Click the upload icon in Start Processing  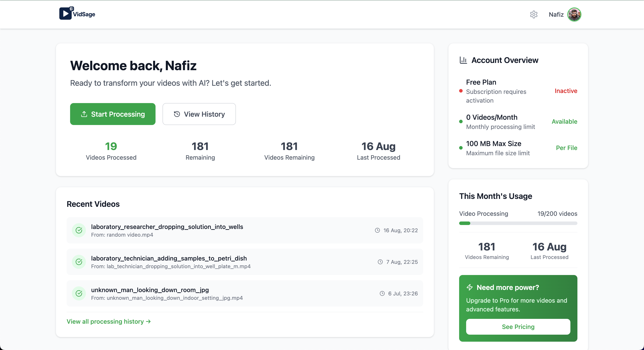click(x=84, y=114)
